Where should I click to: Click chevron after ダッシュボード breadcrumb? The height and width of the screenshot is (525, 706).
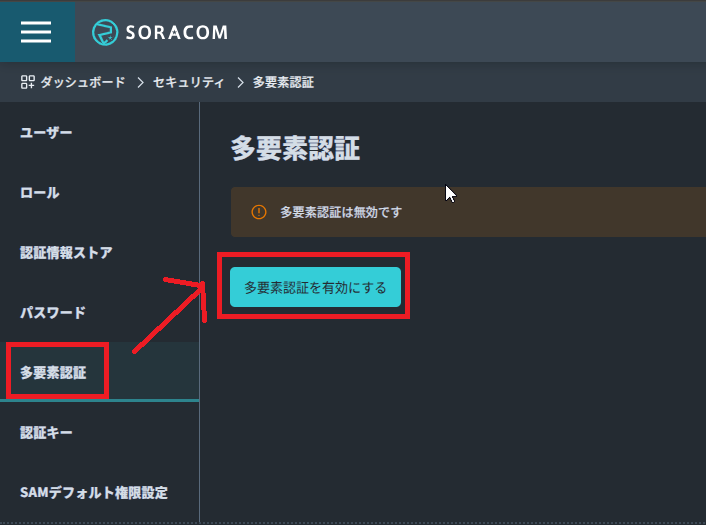click(140, 82)
